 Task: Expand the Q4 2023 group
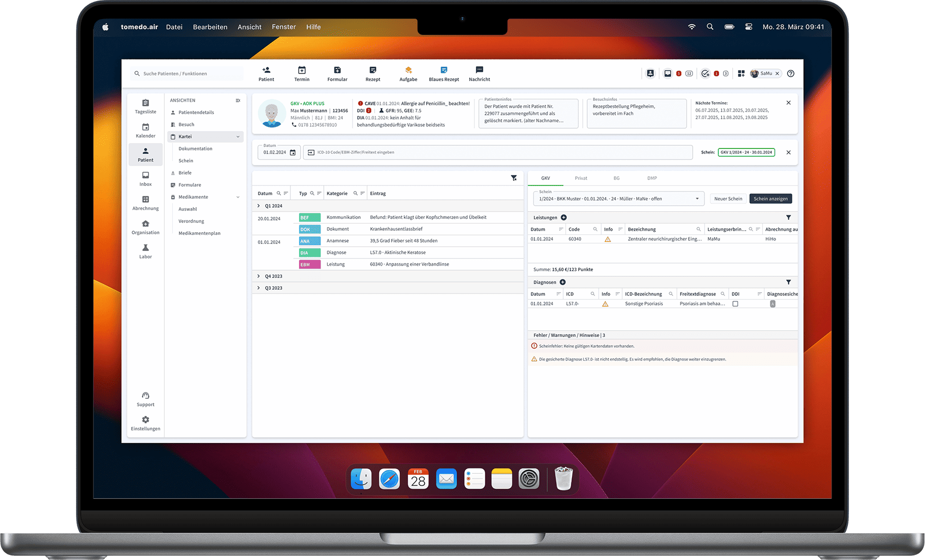(x=258, y=276)
